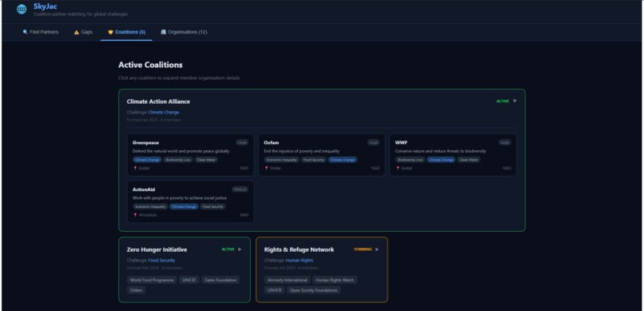Click the magnifier icon on Find Partners tab

coord(25,32)
